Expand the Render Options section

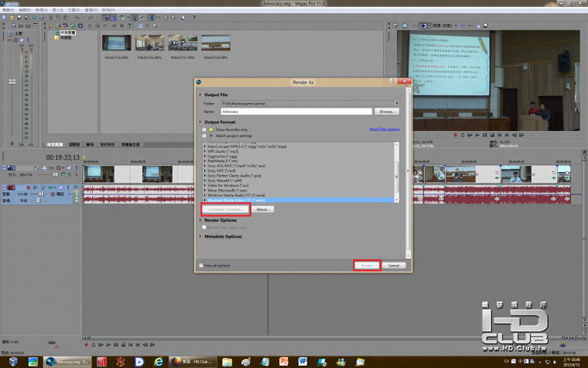tap(200, 220)
